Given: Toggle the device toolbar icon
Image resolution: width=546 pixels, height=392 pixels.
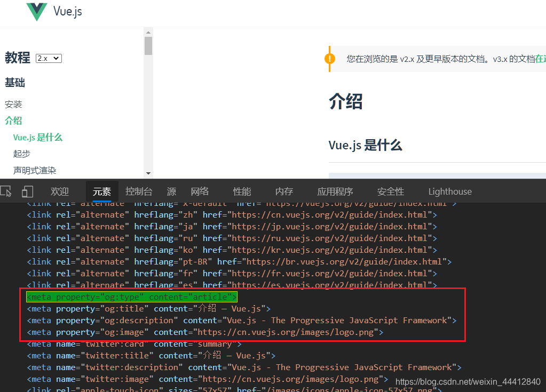Looking at the screenshot, I should coord(27,191).
